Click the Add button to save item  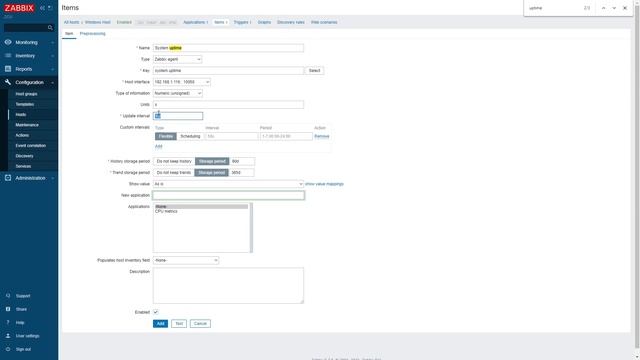click(160, 324)
